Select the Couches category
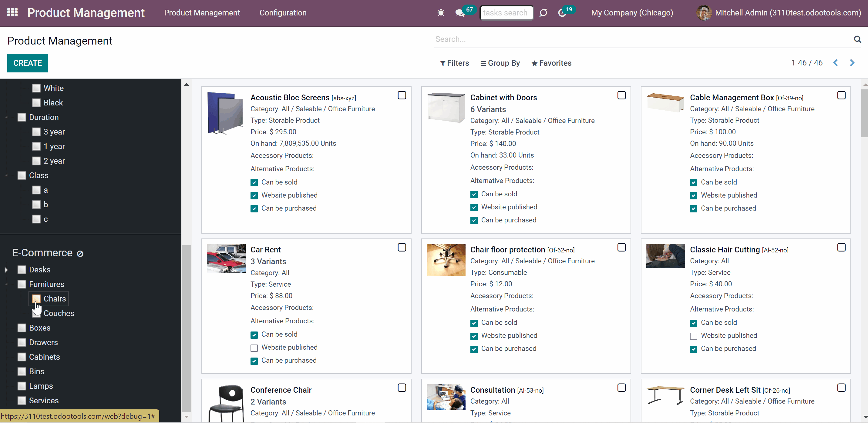The height and width of the screenshot is (423, 868). [59, 313]
